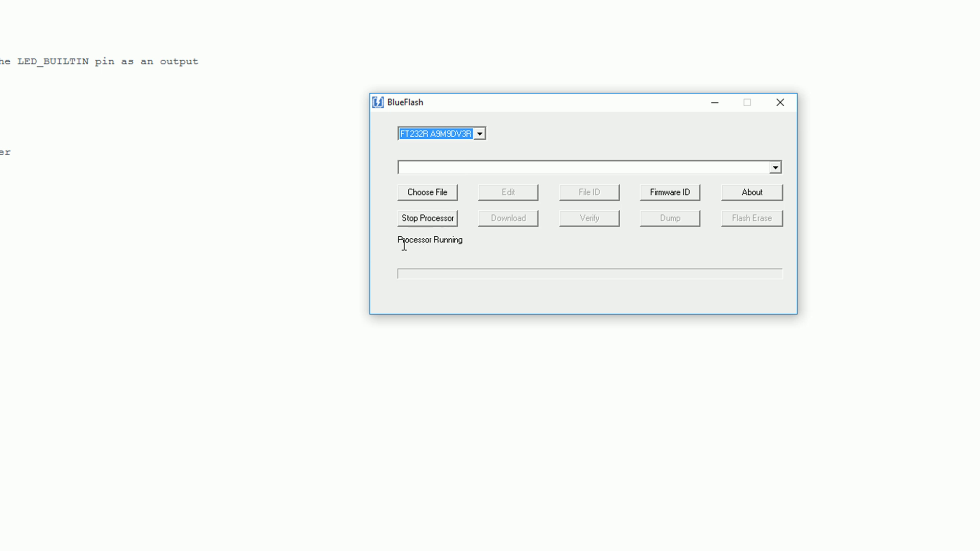
Task: Click the Verify button
Action: coord(589,217)
